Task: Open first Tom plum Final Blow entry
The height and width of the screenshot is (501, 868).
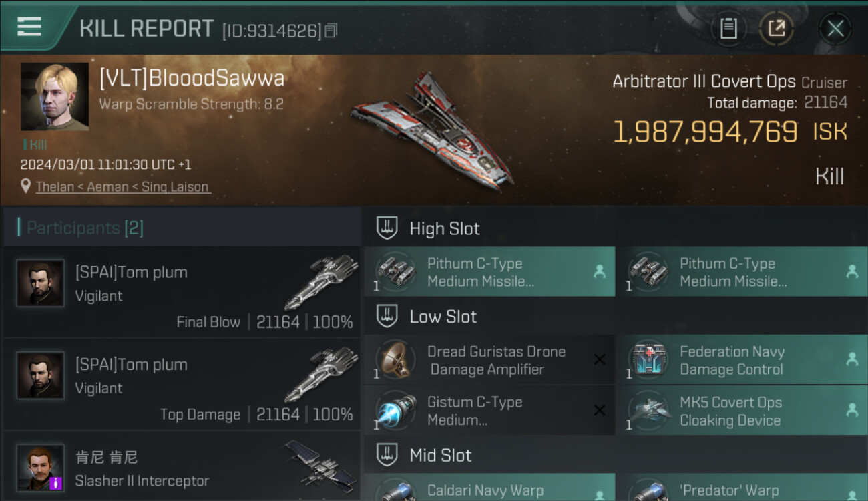Action: tap(182, 291)
